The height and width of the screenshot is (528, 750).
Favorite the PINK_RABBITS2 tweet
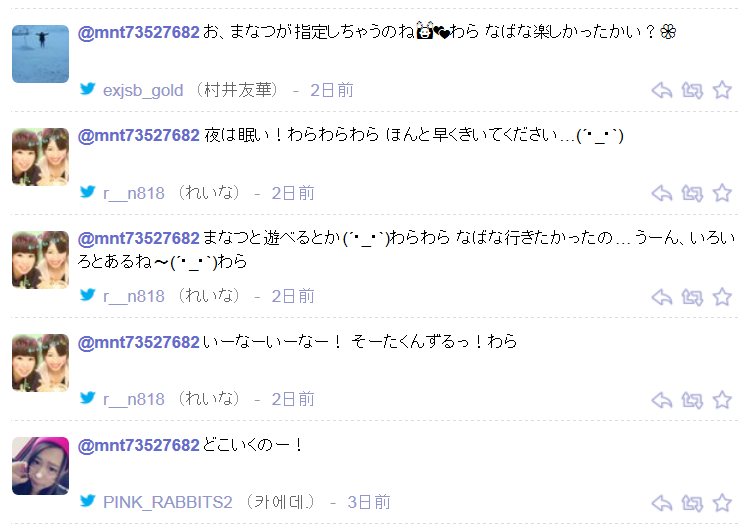coord(722,503)
